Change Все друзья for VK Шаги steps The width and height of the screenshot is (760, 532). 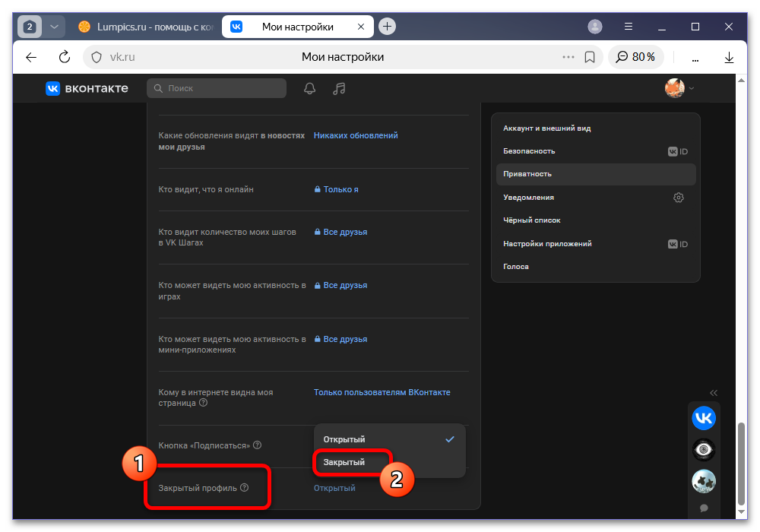tap(340, 232)
